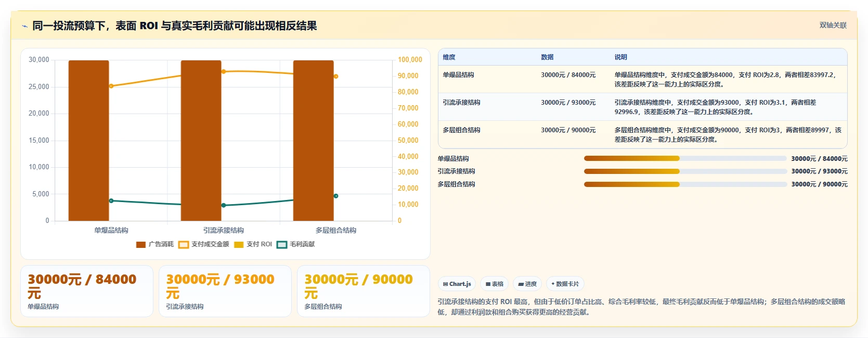This screenshot has width=868, height=338.
Task: Toggle 毛利贡献 legend swatch
Action: point(282,244)
